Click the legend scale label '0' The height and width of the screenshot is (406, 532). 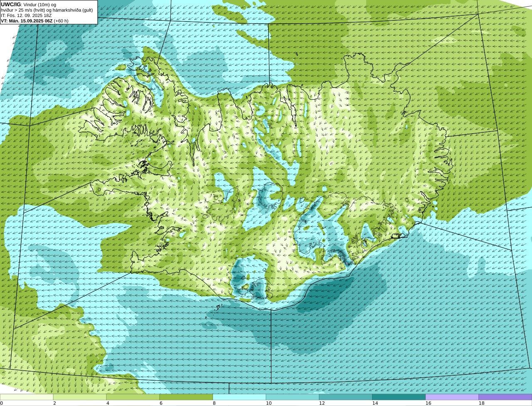(2, 403)
